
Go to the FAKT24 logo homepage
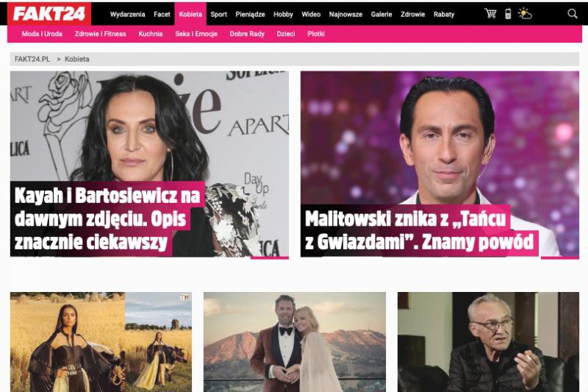pyautogui.click(x=49, y=14)
